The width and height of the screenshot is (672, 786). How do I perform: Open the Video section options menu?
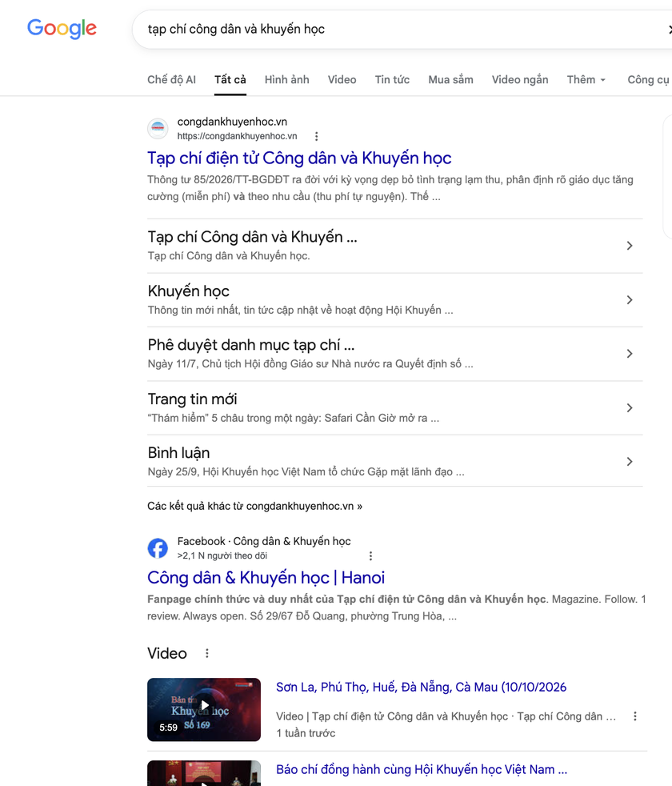[207, 653]
